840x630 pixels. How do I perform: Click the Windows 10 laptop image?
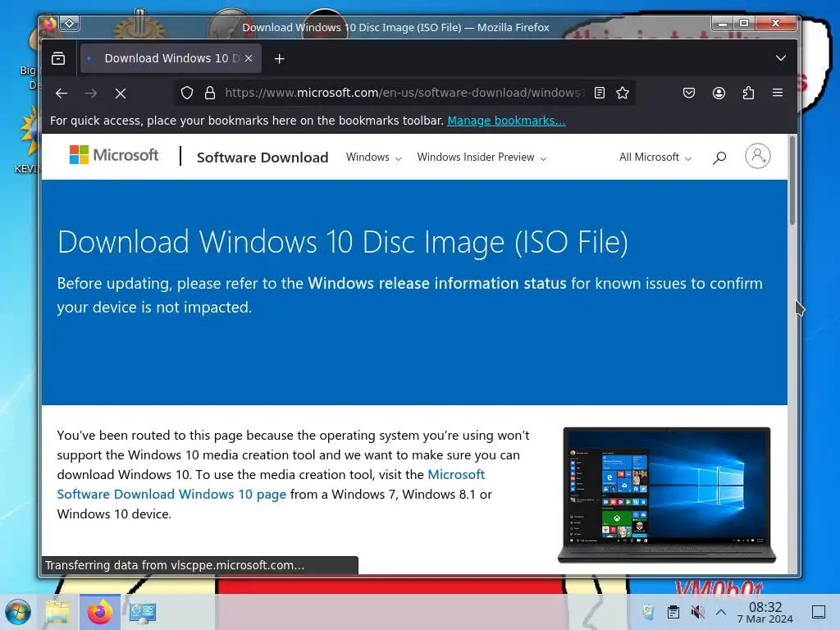[x=667, y=495]
